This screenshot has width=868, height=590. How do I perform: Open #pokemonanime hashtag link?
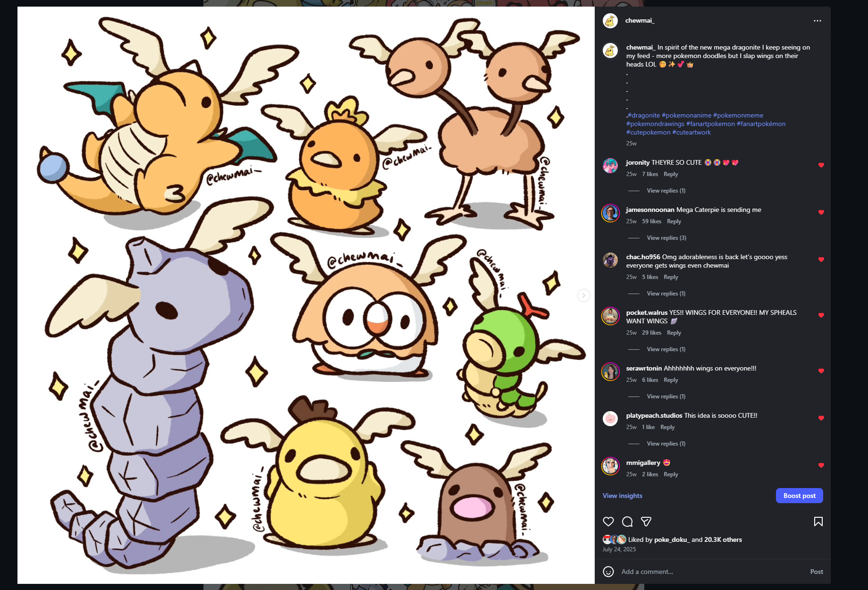click(x=686, y=115)
